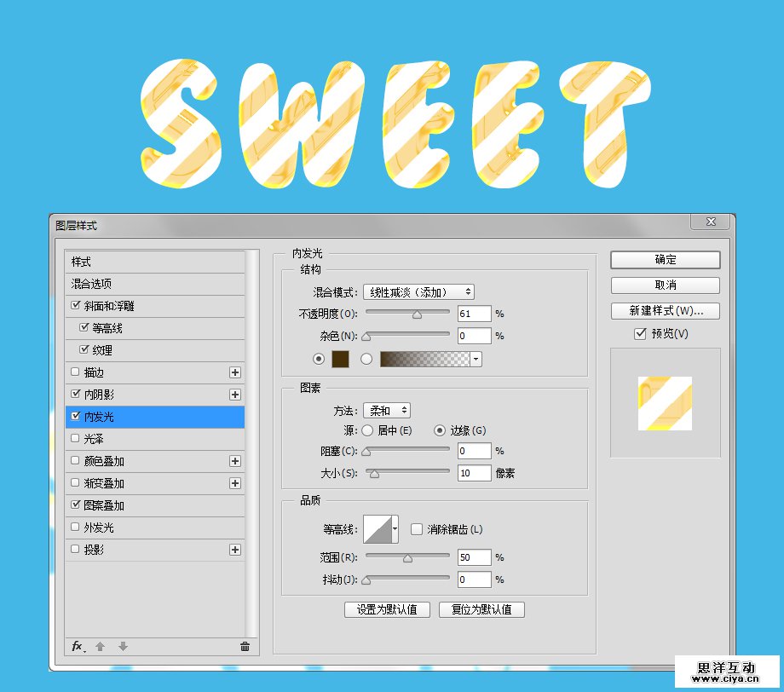Select 内发光 highlighted row
The width and height of the screenshot is (784, 692).
tap(155, 417)
